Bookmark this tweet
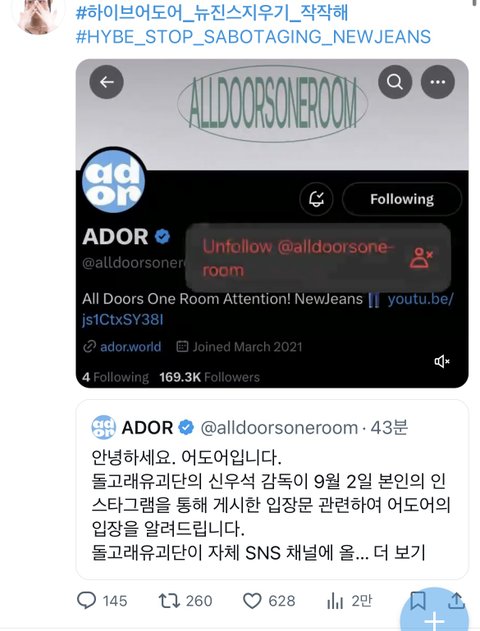 tap(418, 601)
